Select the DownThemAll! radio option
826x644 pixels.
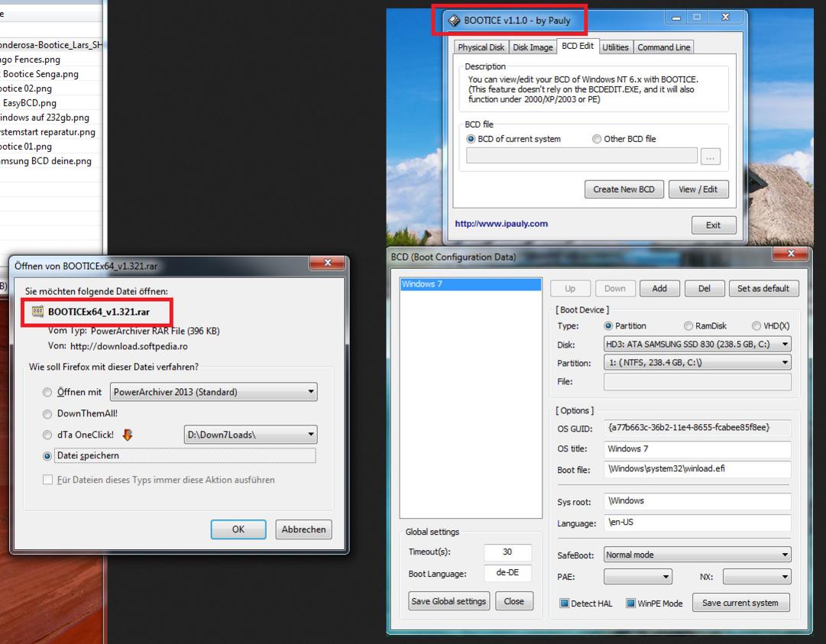tap(47, 414)
